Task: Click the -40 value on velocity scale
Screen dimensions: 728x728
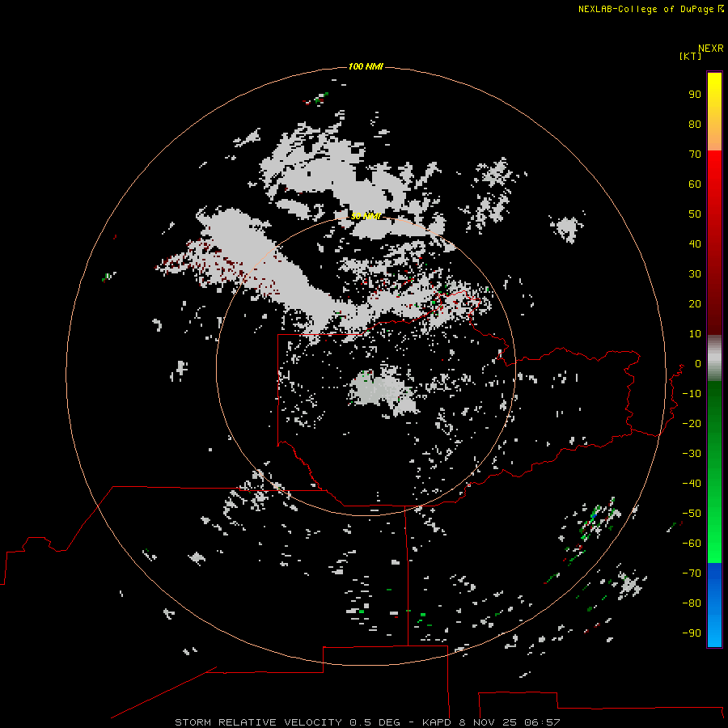Action: (692, 484)
